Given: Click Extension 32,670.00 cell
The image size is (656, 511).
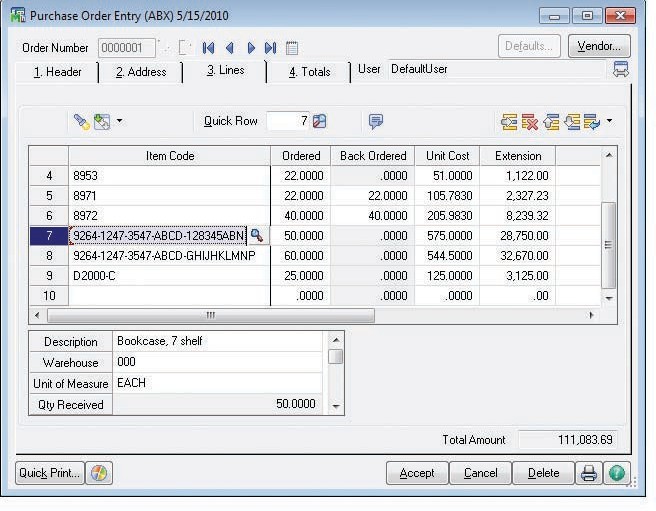Looking at the screenshot, I should [518, 256].
